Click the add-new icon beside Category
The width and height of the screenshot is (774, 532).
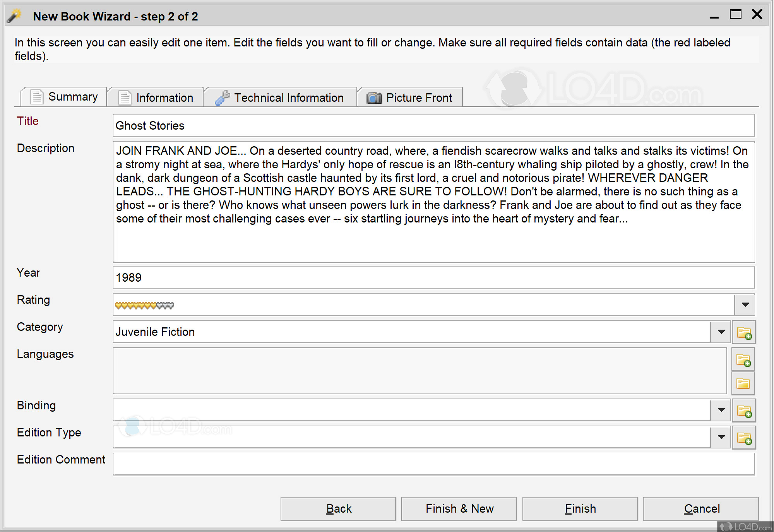click(744, 332)
